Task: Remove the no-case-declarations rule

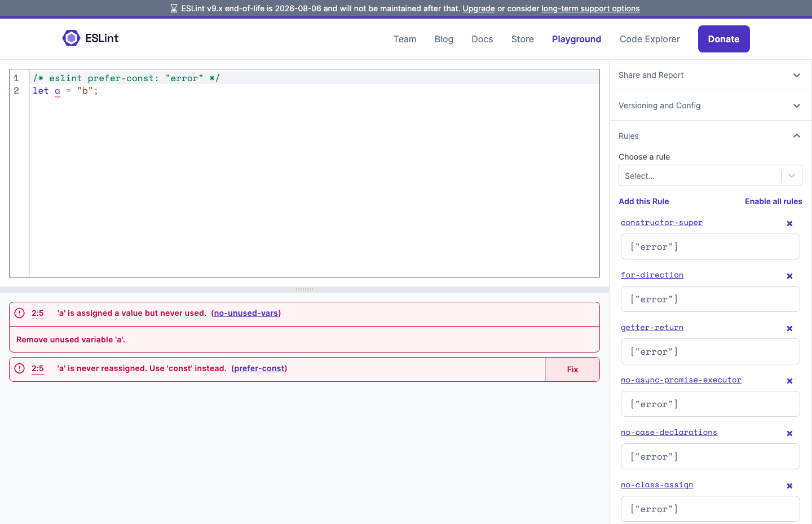Action: 789,434
